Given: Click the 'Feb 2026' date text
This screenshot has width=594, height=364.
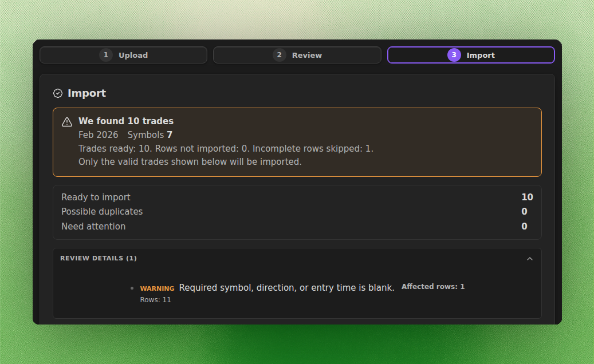Looking at the screenshot, I should coord(98,135).
